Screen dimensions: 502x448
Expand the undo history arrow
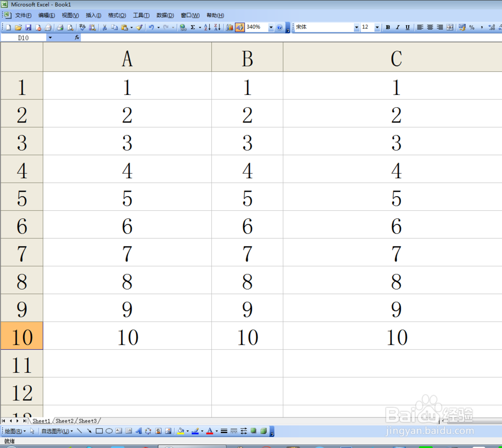(159, 28)
